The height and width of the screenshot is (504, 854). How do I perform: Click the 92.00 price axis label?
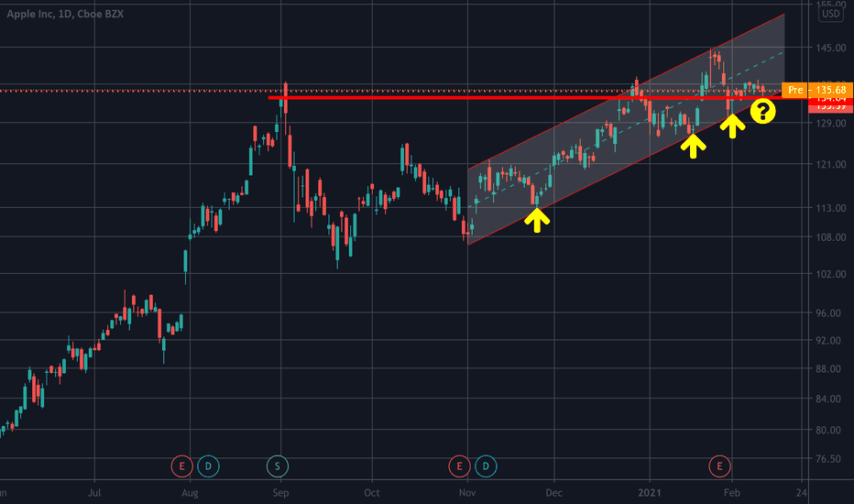point(830,341)
